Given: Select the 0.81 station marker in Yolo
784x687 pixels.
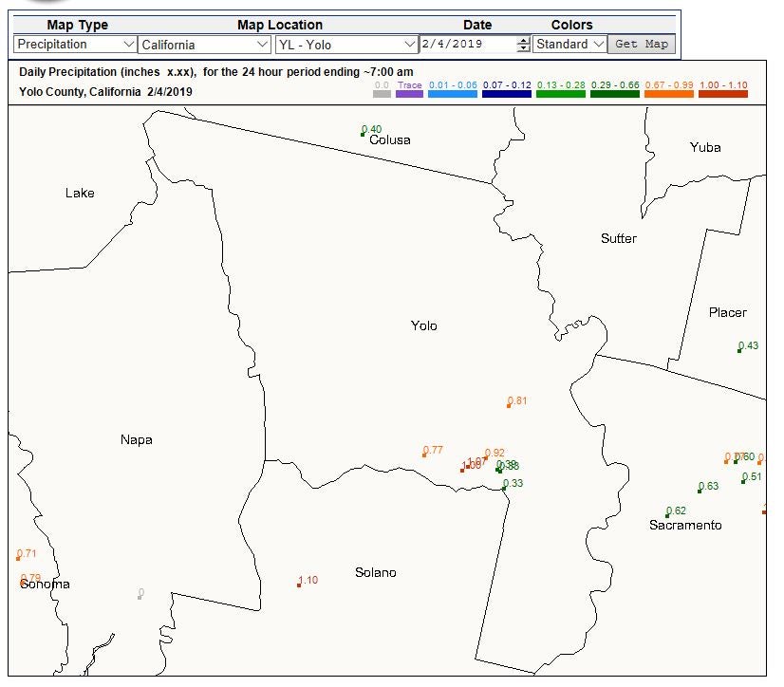Looking at the screenshot, I should (x=509, y=406).
